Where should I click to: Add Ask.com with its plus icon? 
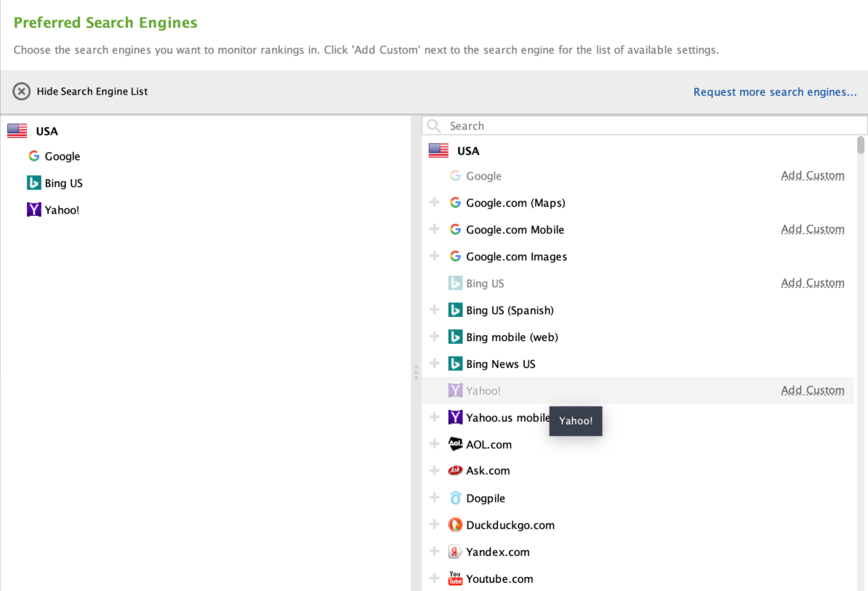coord(435,470)
